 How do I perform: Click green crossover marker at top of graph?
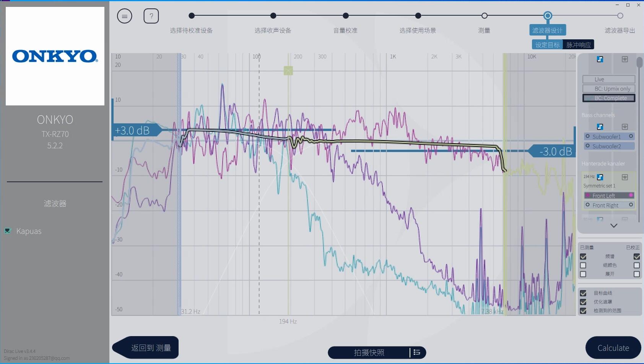[x=288, y=71]
